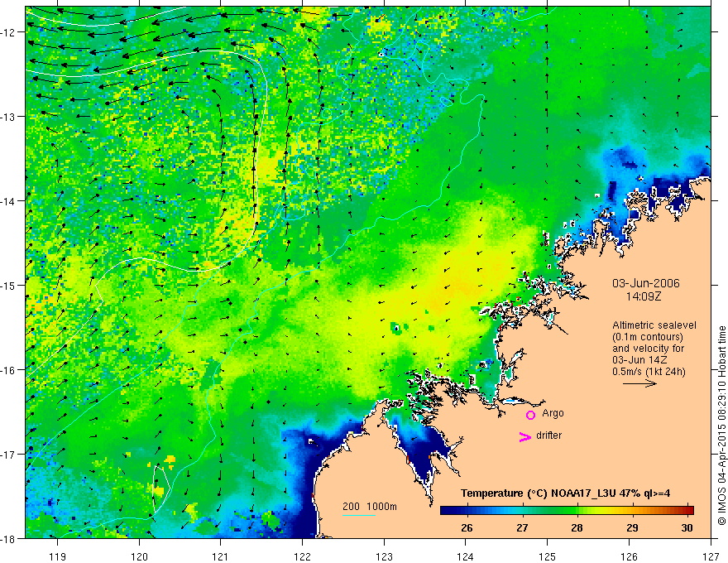728x563 pixels.
Task: Click the longitude axis label '124'
Action: [466, 557]
